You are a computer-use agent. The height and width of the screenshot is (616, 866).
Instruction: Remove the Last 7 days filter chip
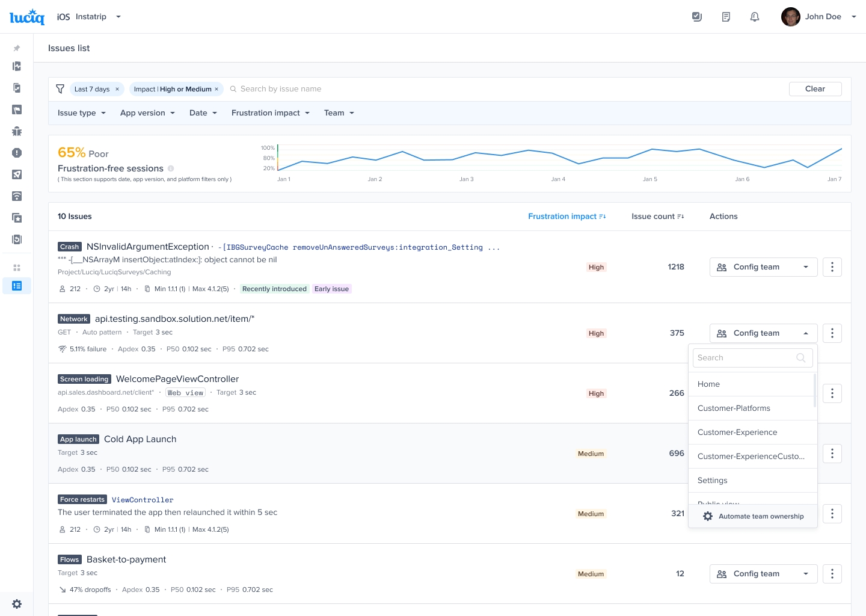pos(117,89)
